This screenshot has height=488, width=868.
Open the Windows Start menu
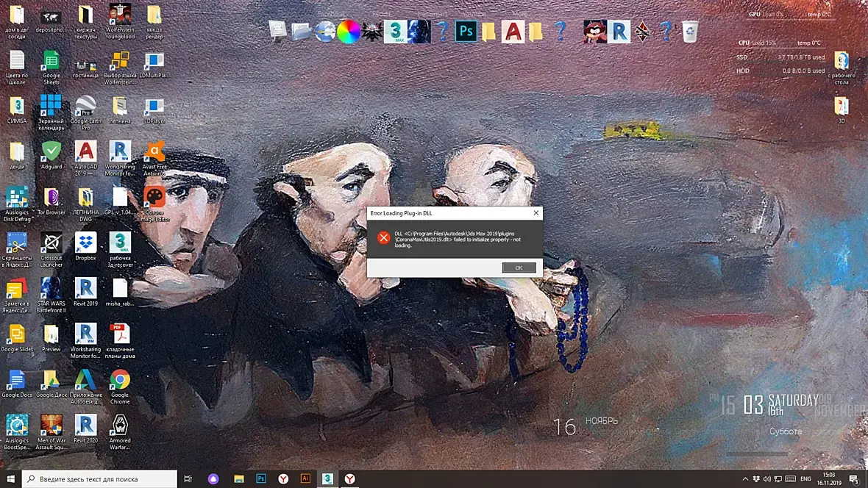point(10,479)
